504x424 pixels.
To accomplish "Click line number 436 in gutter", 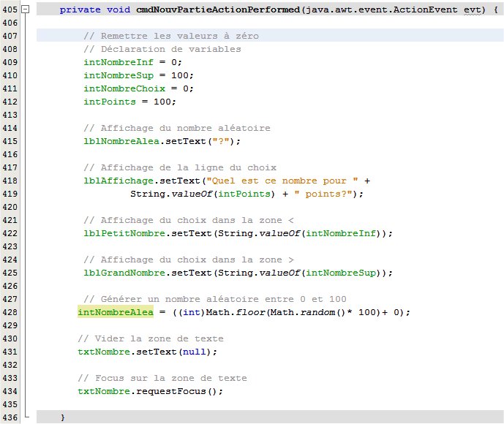I will pos(10,417).
